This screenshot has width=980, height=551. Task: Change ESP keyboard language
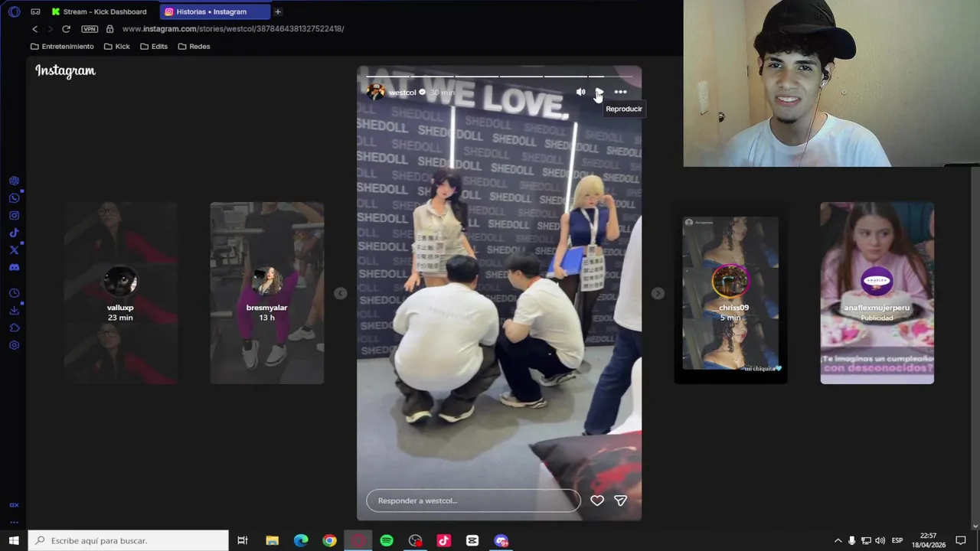pyautogui.click(x=897, y=540)
